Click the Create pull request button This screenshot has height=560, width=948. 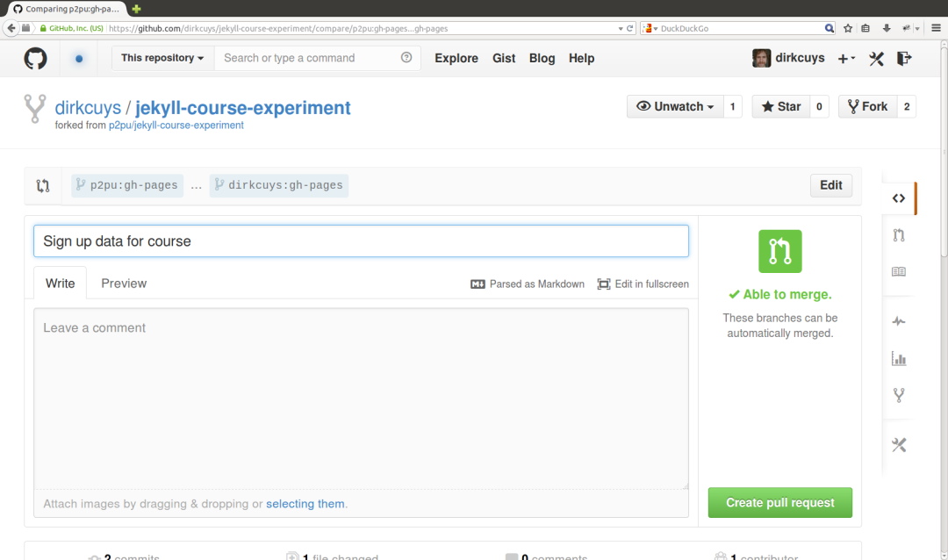[x=779, y=503]
